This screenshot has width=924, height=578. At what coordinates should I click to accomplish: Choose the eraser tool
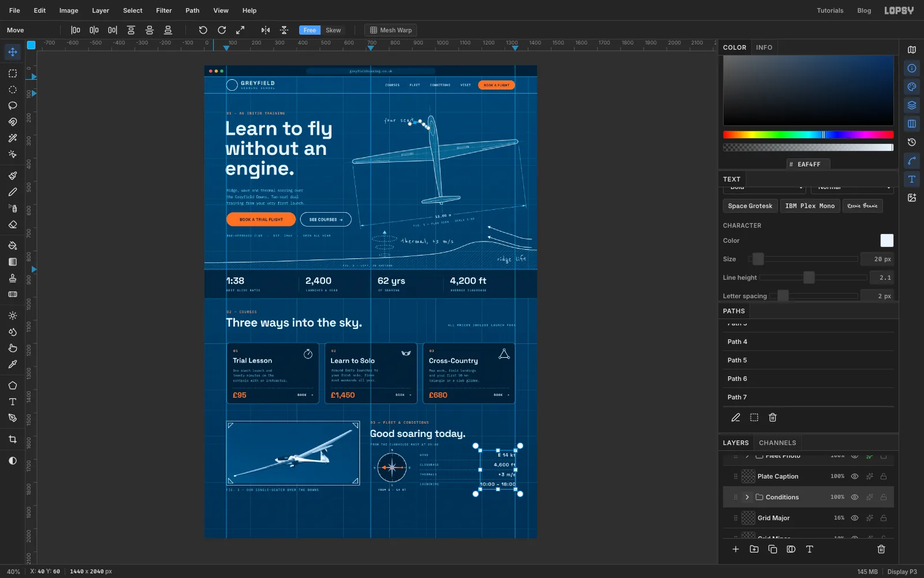click(13, 224)
